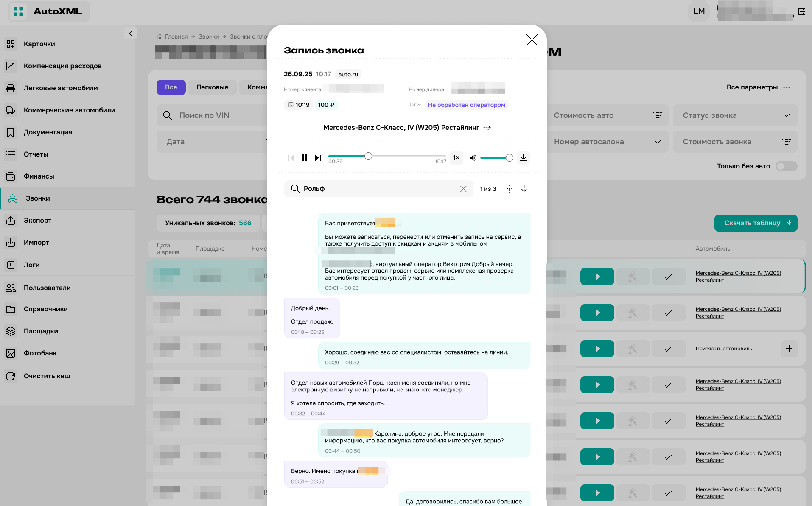Click Скачать таблицу button

[x=756, y=223]
